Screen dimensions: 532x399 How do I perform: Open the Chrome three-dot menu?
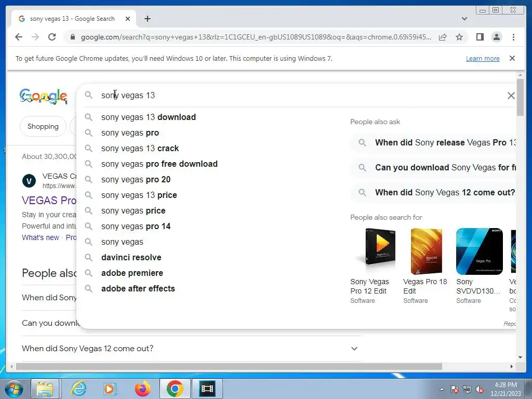(513, 37)
